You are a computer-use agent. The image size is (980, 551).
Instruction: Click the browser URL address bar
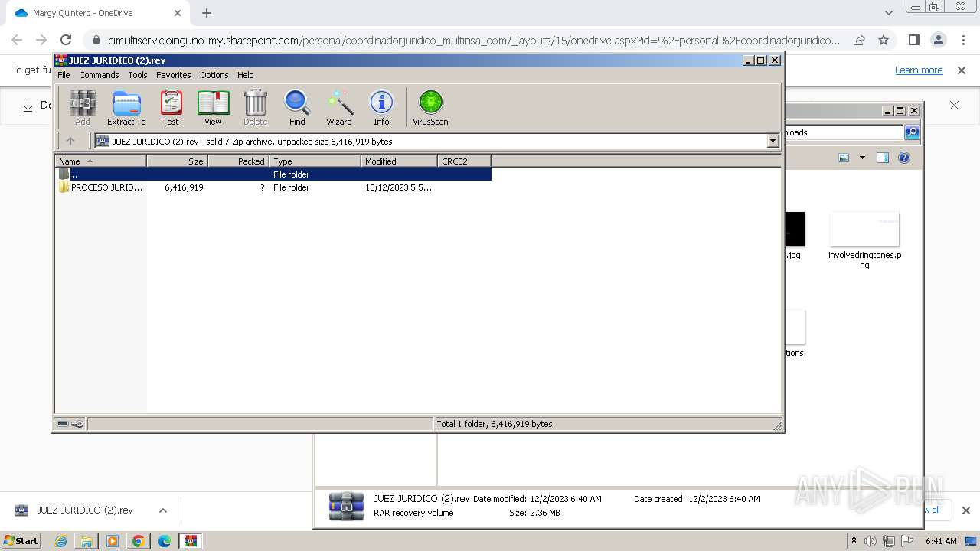473,41
